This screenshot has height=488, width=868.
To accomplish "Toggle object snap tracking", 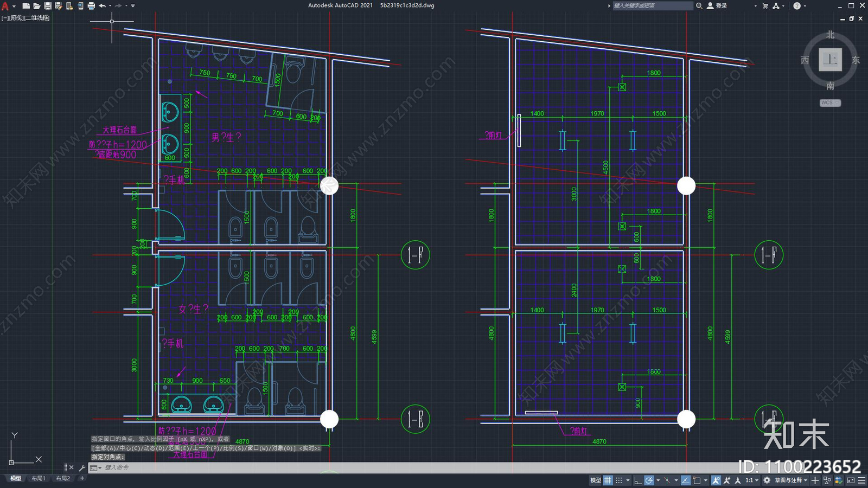I will (686, 480).
